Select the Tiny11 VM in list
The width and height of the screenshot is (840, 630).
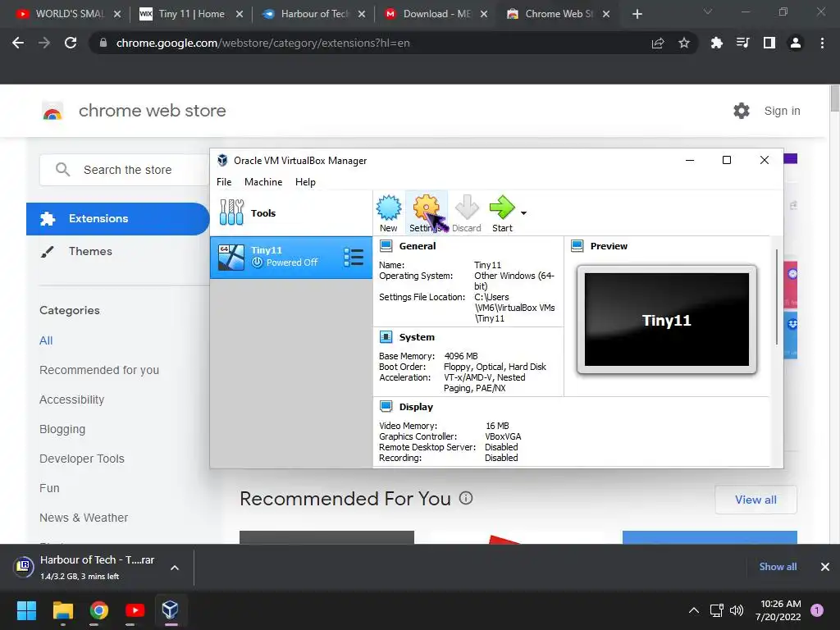[x=291, y=257]
